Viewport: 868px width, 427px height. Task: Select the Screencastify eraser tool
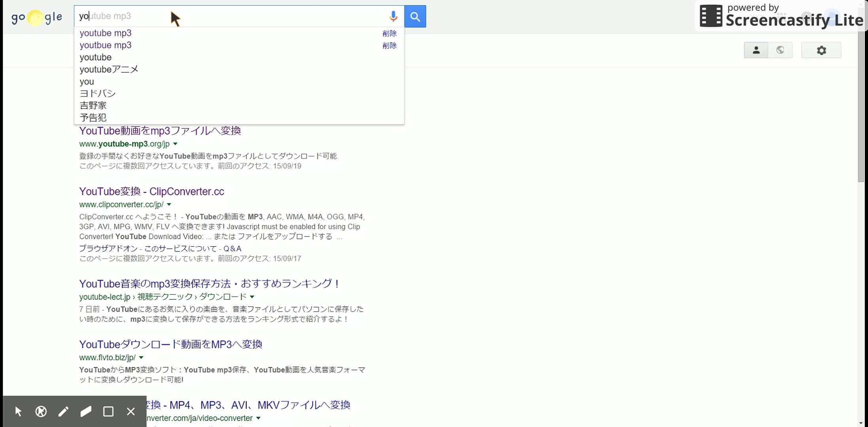coord(86,412)
